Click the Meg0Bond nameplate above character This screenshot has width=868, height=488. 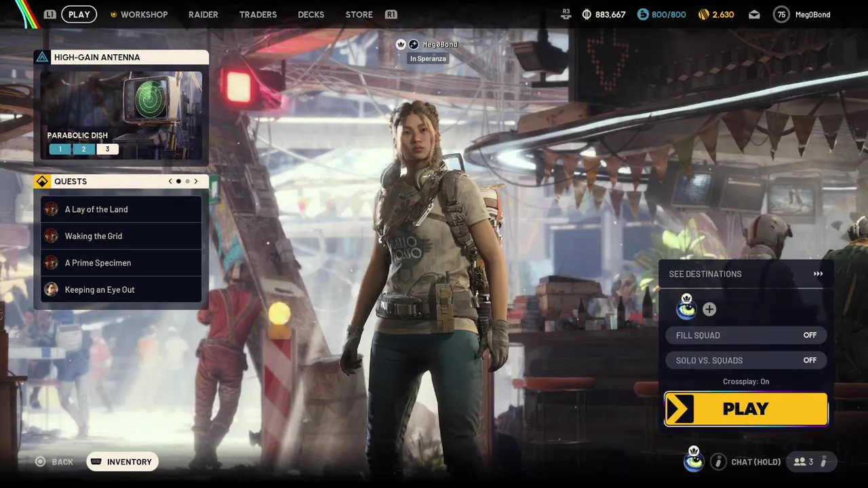coord(440,44)
